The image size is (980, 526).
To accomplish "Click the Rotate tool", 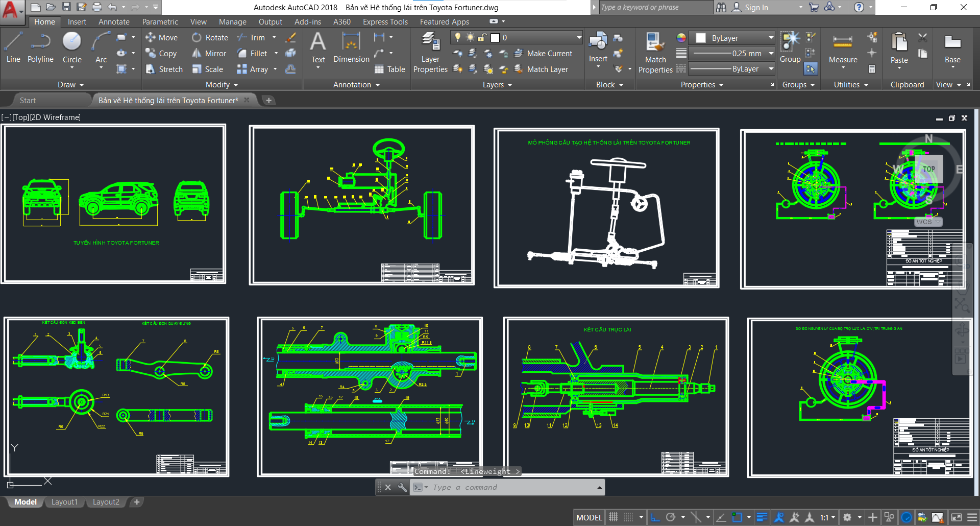I will (210, 37).
